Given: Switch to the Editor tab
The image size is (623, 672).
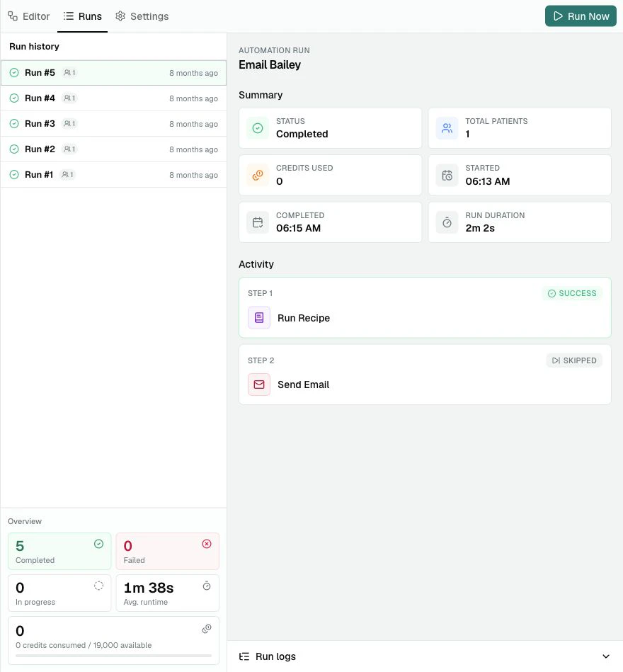Looking at the screenshot, I should point(29,16).
